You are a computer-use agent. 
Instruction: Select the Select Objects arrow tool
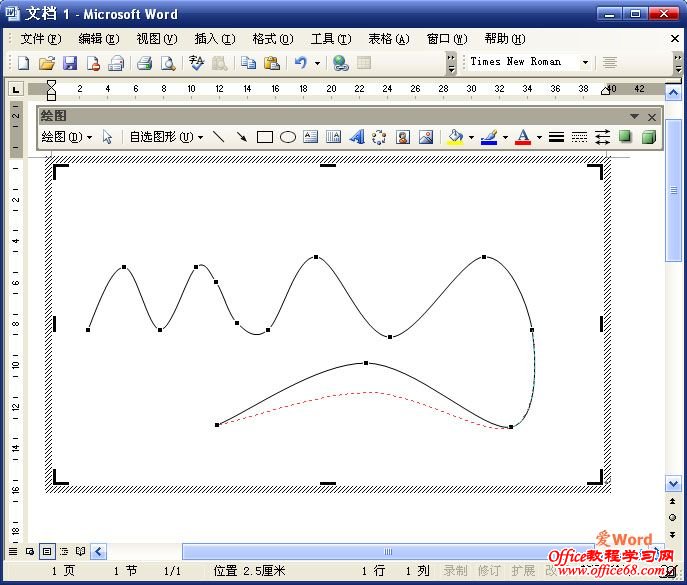[107, 137]
